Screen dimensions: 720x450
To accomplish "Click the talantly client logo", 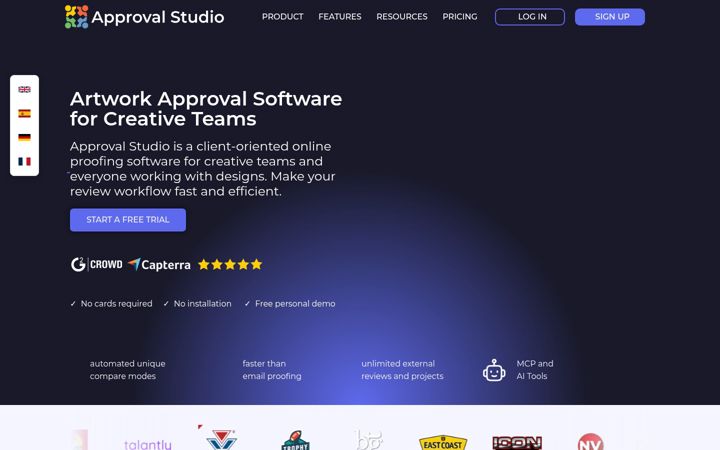I will (x=147, y=444).
